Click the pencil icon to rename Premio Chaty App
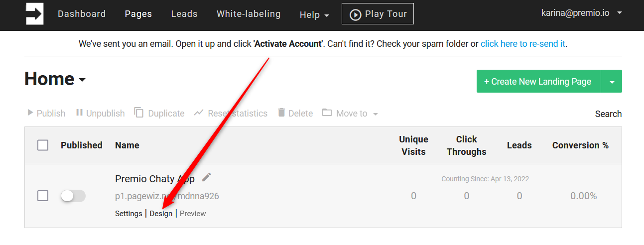The height and width of the screenshot is (245, 644). coord(207,177)
